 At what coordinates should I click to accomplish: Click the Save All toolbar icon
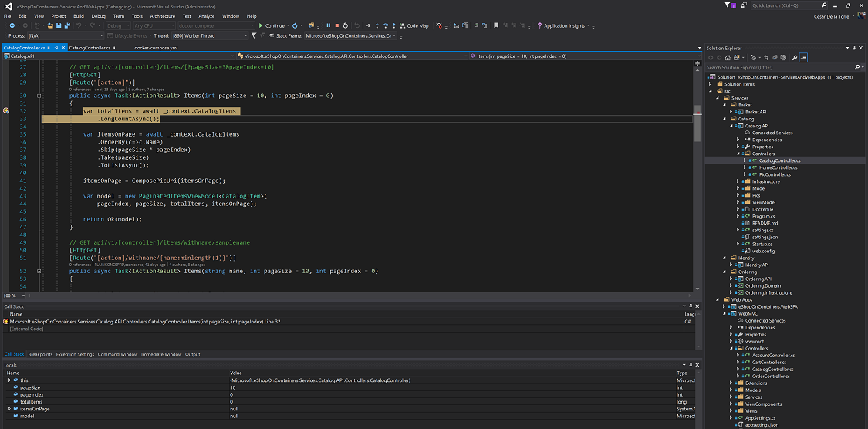68,25
